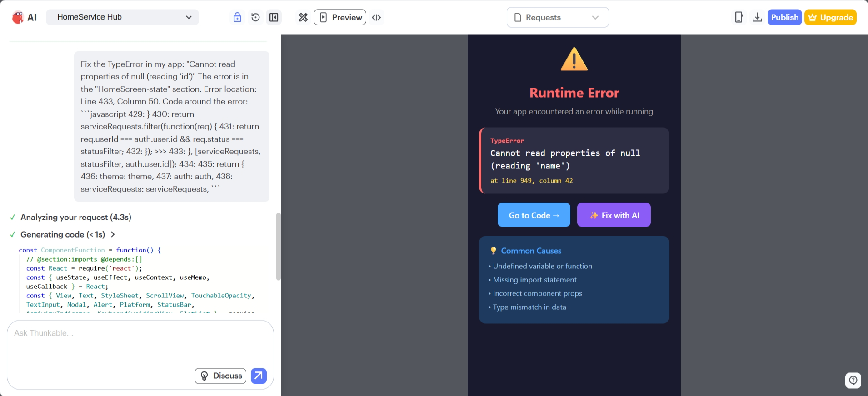Open version history restore icon

tap(255, 17)
